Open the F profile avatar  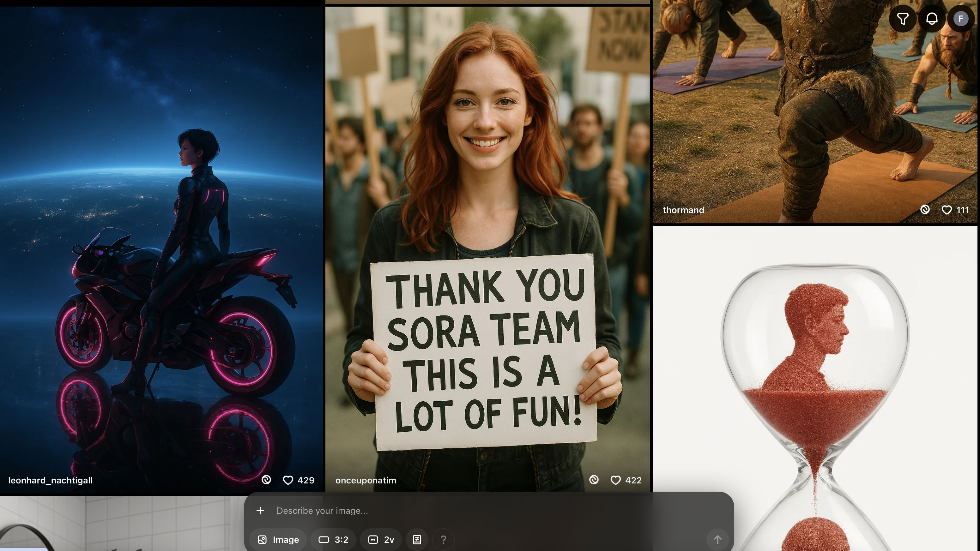[x=961, y=19]
